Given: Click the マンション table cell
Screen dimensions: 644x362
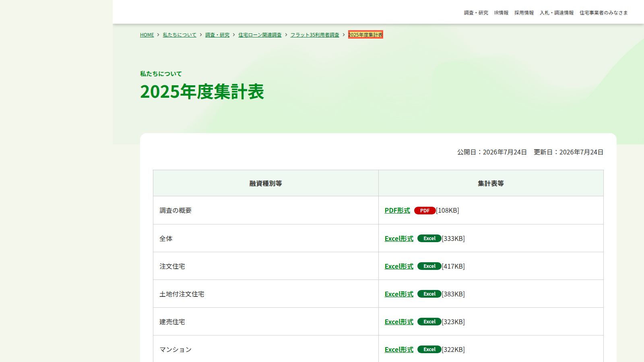Looking at the screenshot, I should 266,349.
